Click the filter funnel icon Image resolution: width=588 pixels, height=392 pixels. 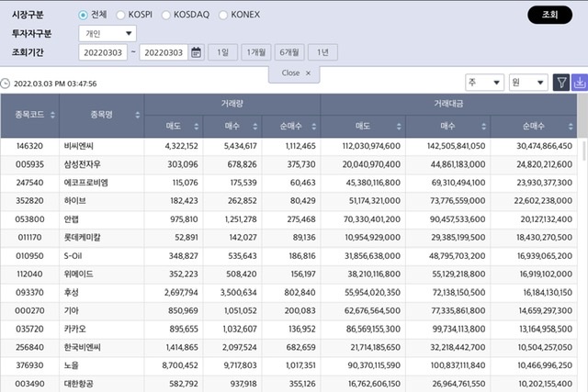tap(561, 83)
